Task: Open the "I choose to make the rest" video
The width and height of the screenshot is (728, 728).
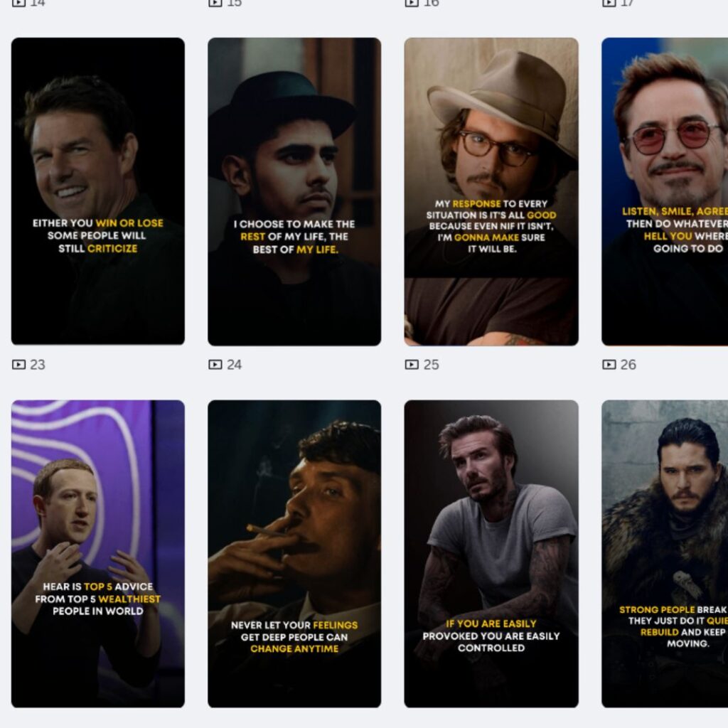Action: point(294,191)
